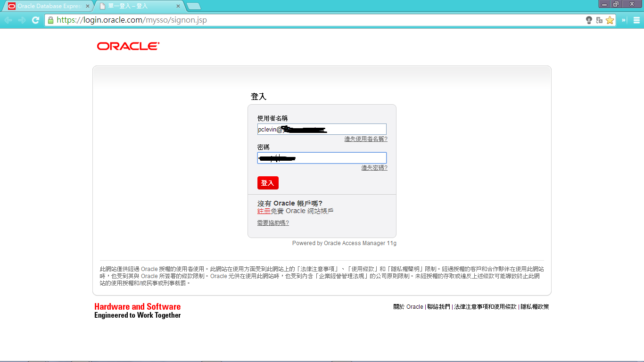Open a new browser tab

(x=194, y=6)
